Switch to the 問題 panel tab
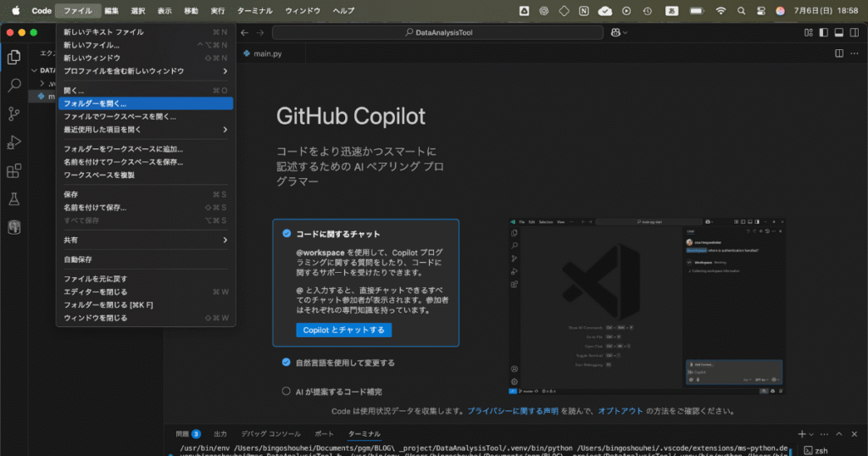Screen dimensions: 868x456 tap(187, 434)
